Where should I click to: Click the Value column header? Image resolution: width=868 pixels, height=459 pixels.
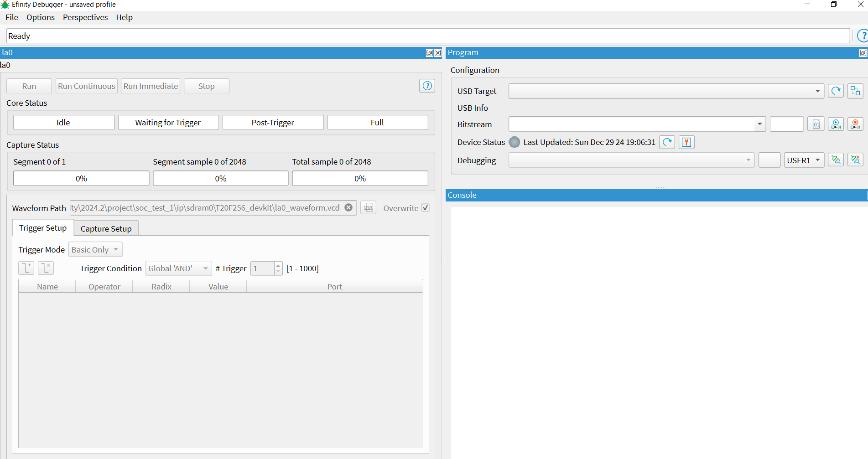pos(218,286)
